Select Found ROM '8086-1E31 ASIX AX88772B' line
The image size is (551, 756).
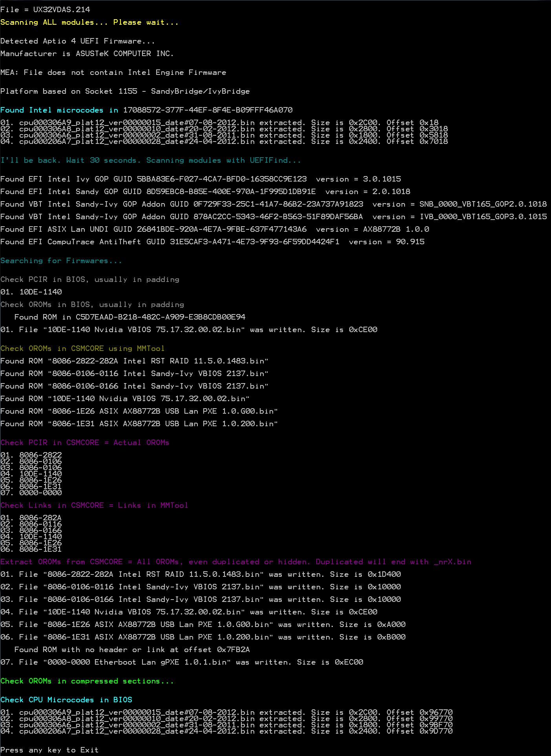(x=139, y=424)
